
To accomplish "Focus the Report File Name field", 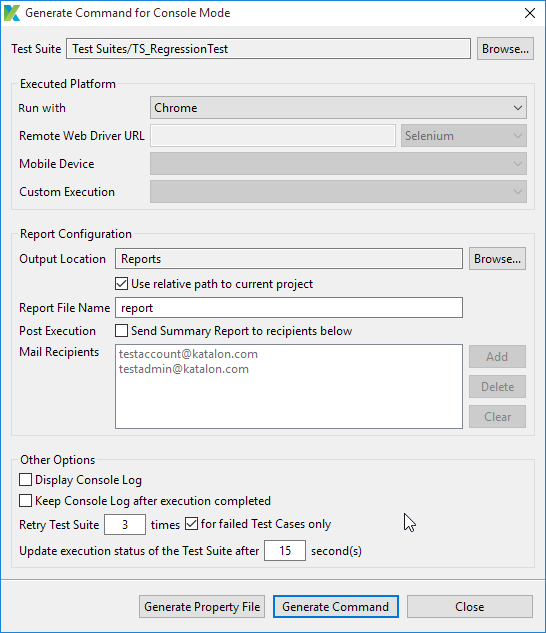I will point(289,308).
